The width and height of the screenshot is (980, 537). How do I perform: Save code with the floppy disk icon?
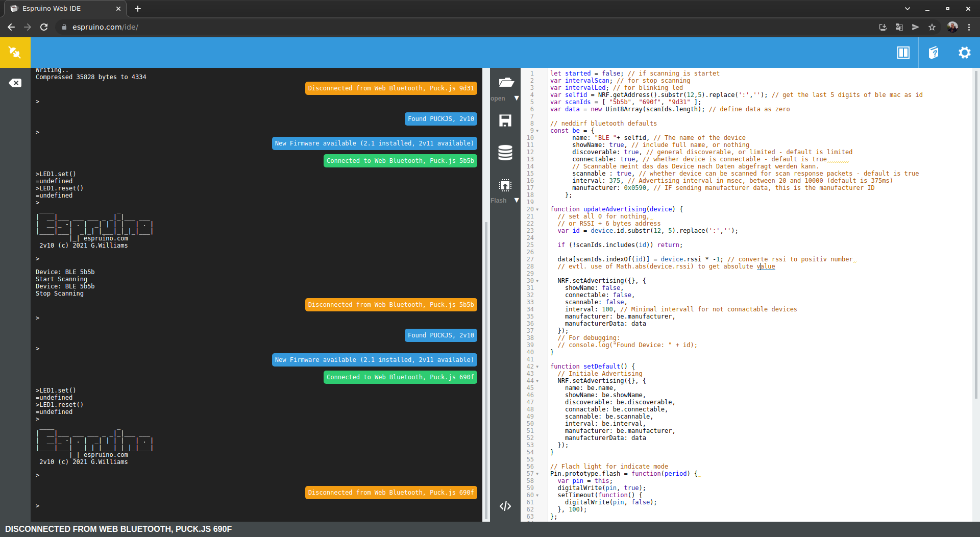click(x=505, y=120)
